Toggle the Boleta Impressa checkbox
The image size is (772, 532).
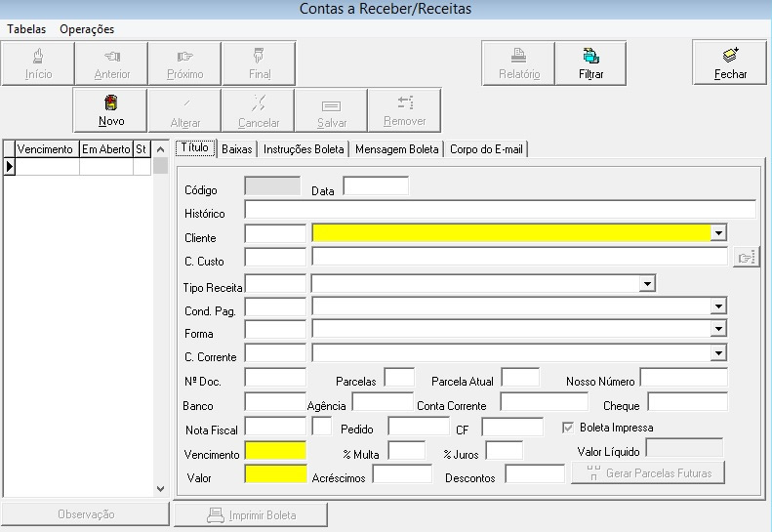pos(568,428)
